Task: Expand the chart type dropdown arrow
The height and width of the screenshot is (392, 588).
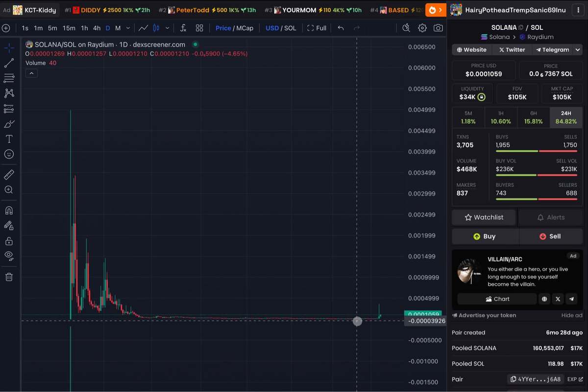Action: (168, 28)
